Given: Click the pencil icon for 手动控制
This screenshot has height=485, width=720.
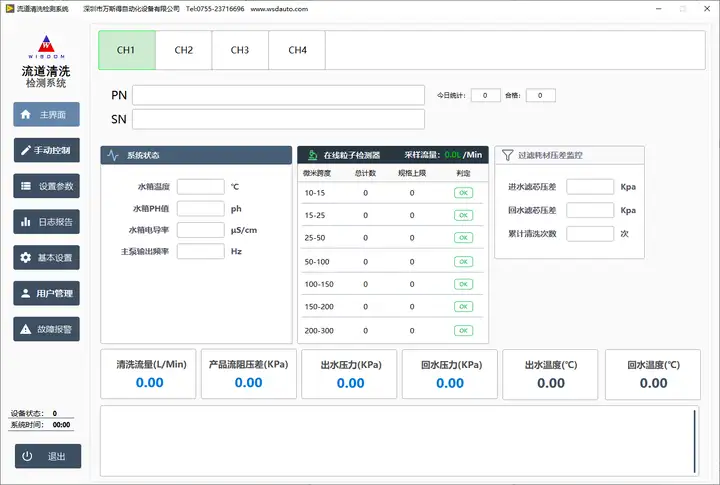Looking at the screenshot, I should (26, 150).
